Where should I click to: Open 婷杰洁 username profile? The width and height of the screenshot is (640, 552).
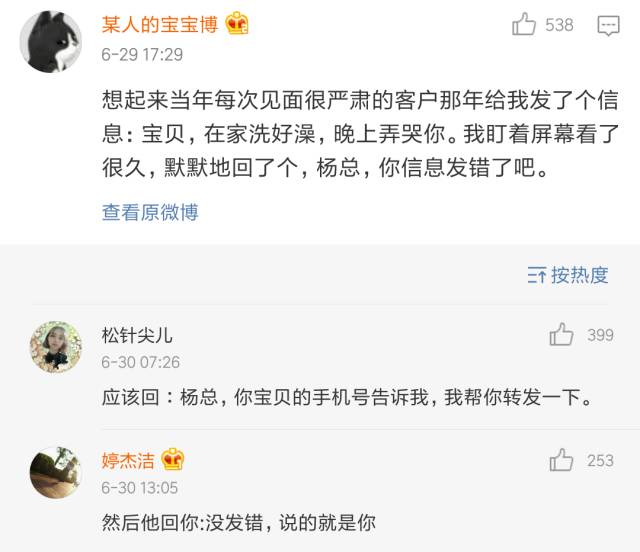click(128, 460)
